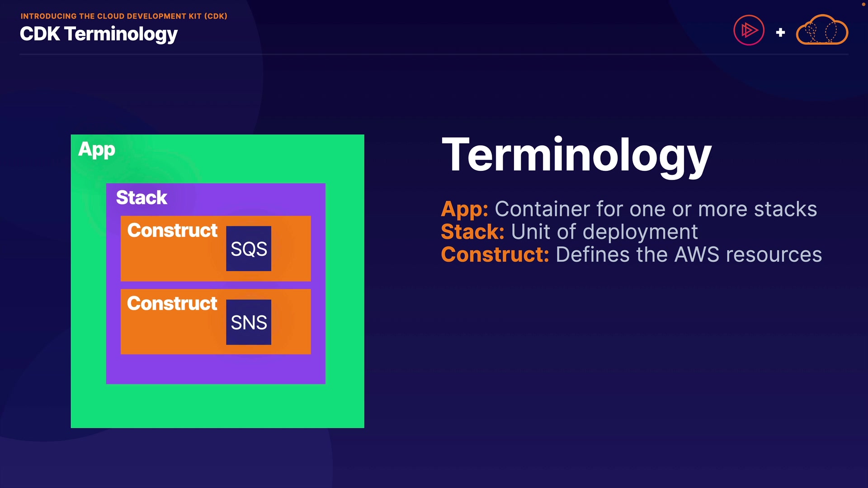Click the Introducing the Cloud Development Kit subtitle

pos(124,16)
